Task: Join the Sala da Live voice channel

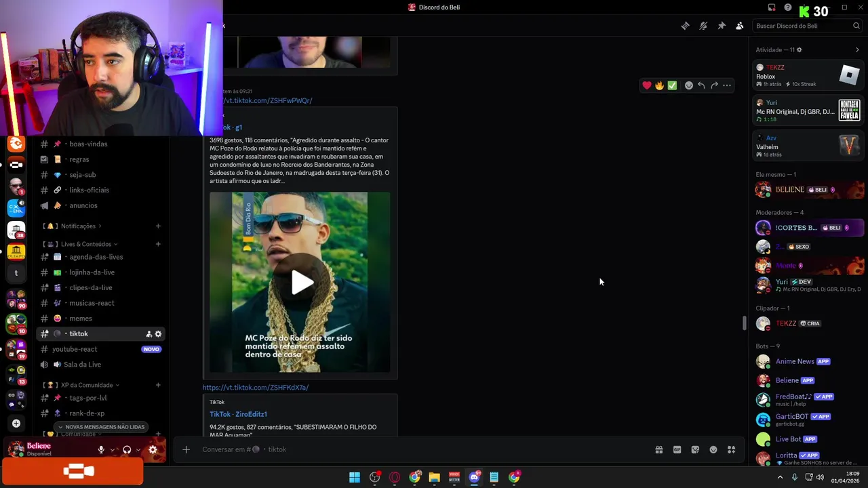Action: [x=82, y=365]
